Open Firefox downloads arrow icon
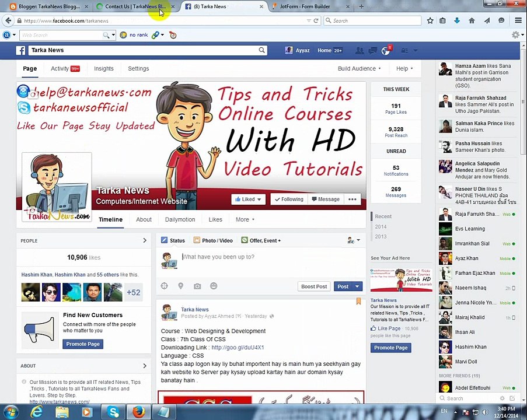527x420 pixels. (x=457, y=20)
